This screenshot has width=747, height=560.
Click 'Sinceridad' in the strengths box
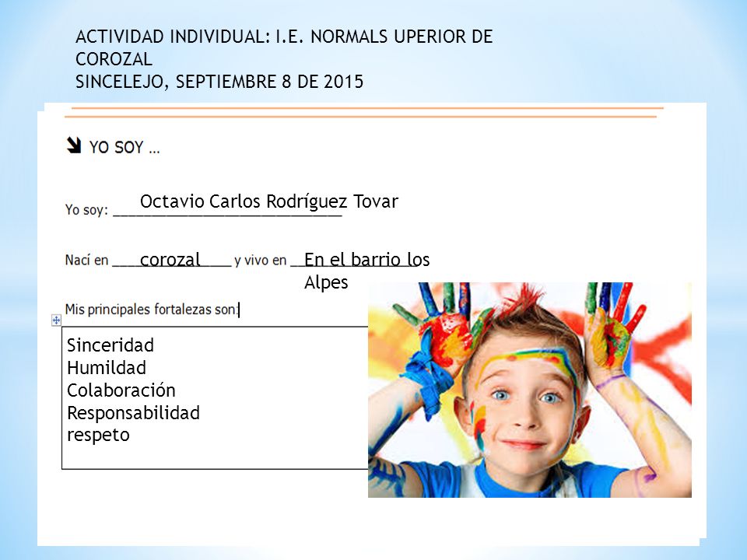(110, 345)
